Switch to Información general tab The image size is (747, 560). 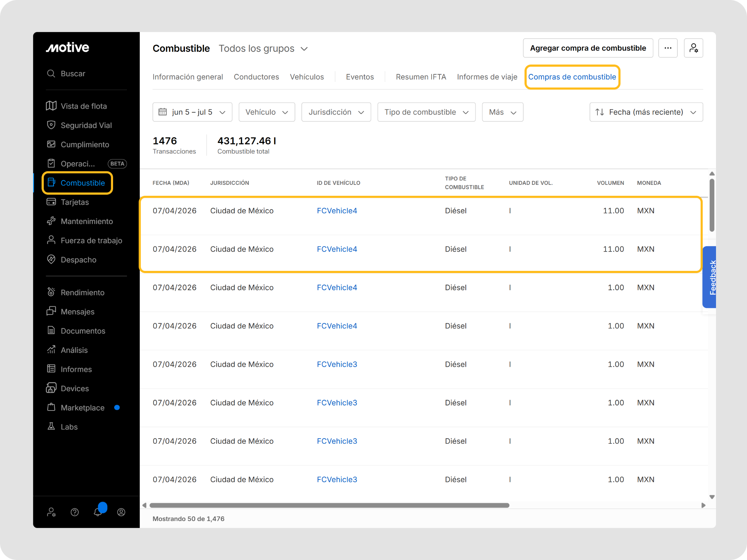[x=187, y=77]
